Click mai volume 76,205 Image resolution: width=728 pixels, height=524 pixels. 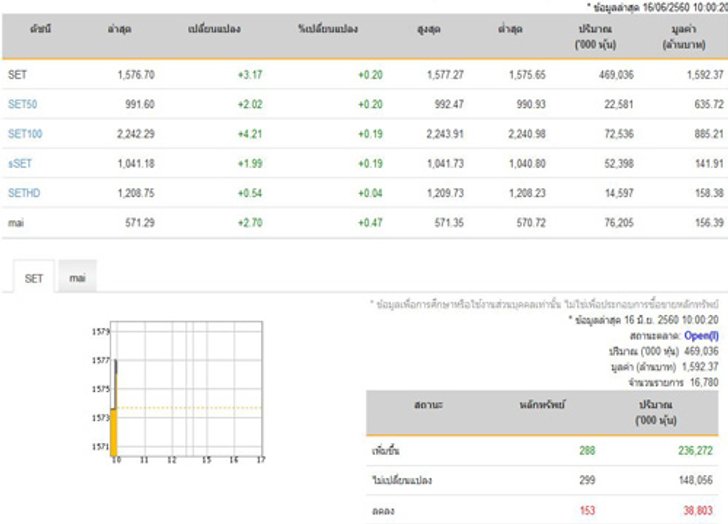pyautogui.click(x=618, y=223)
